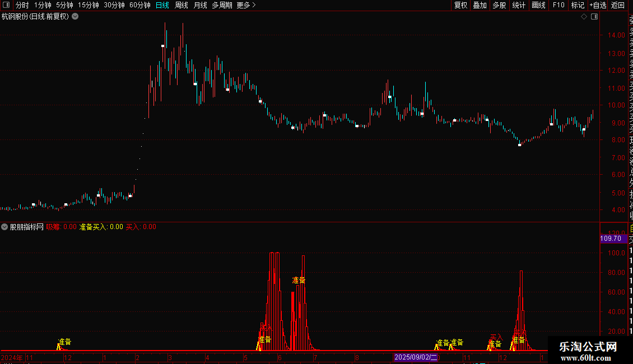Expand the 更多 periods menu

pyautogui.click(x=246, y=5)
